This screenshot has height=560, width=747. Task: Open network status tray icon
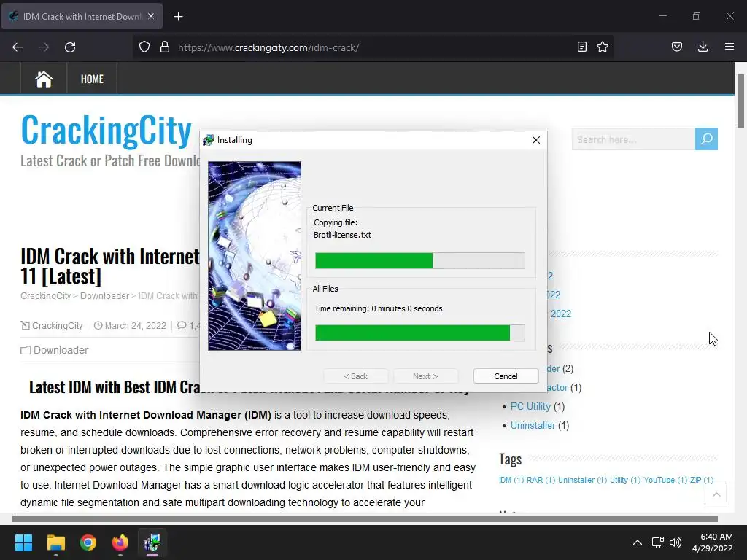[658, 542]
